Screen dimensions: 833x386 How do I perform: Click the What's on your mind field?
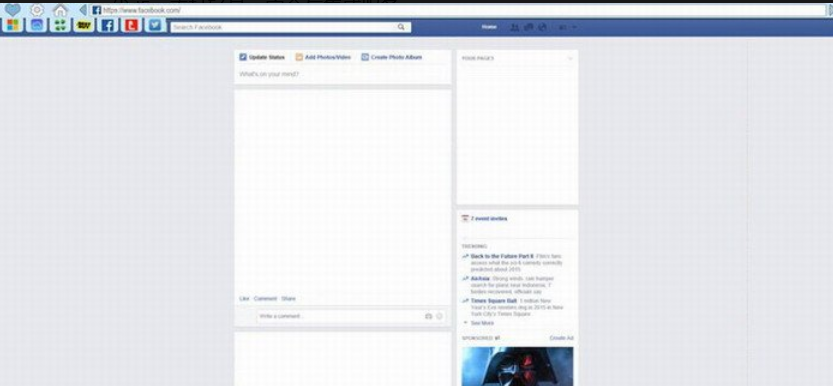[343, 74]
